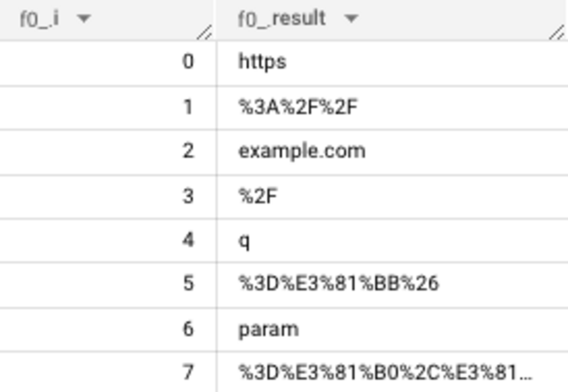The height and width of the screenshot is (392, 568).
Task: Click the q result cell
Action: click(244, 240)
